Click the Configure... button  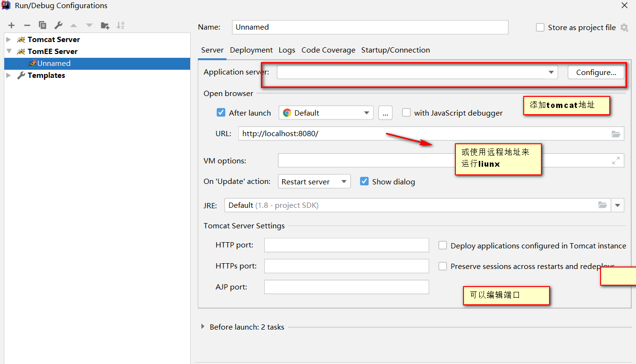[x=596, y=72]
